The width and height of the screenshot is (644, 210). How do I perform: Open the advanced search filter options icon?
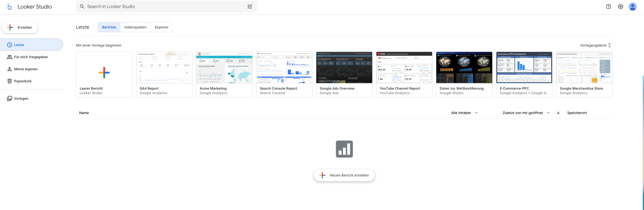(x=250, y=7)
